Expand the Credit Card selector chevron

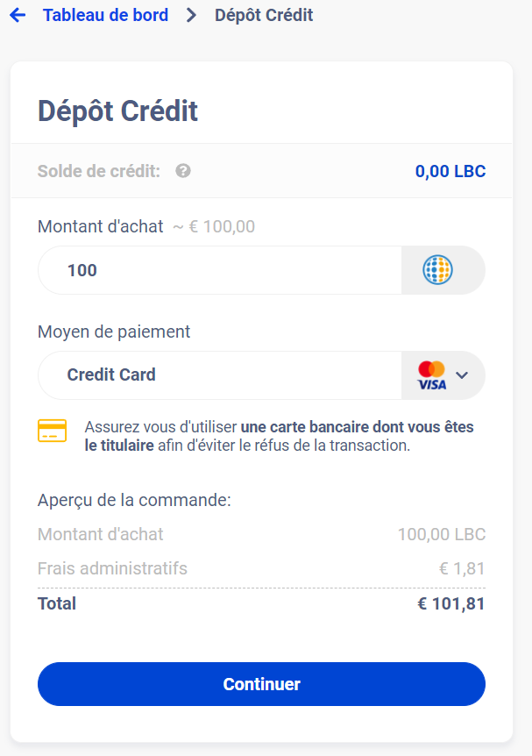463,374
